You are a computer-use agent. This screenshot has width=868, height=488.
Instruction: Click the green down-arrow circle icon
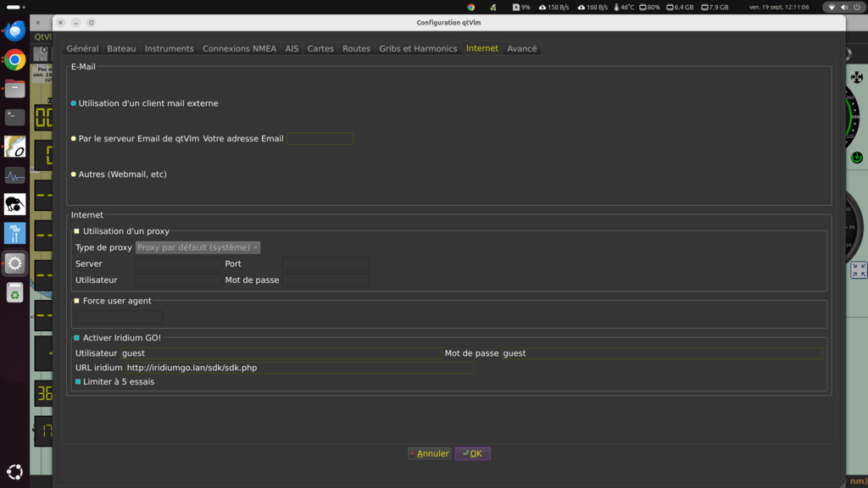coord(857,158)
